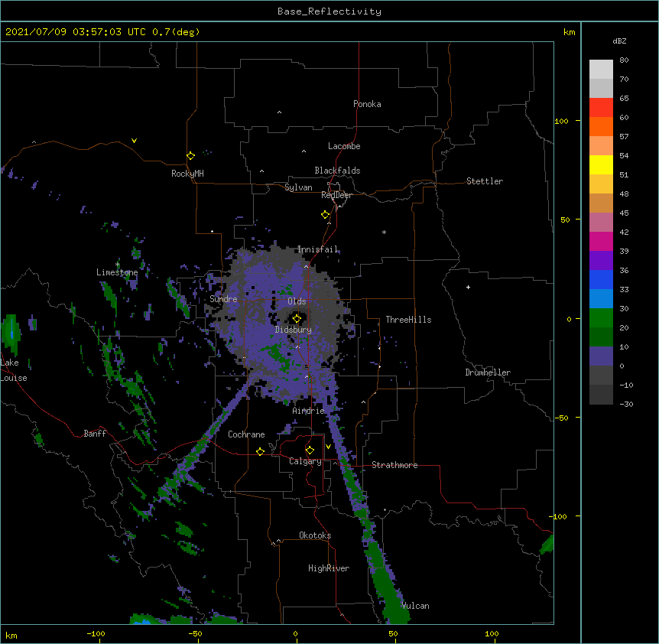Click the Limestone label

pyautogui.click(x=117, y=272)
